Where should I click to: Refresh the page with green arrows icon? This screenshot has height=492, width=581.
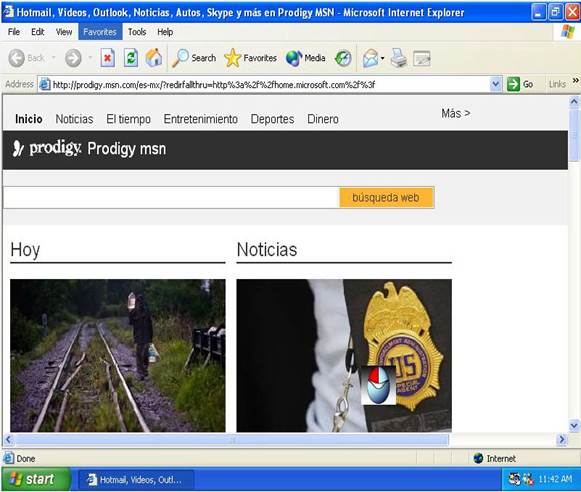pyautogui.click(x=131, y=58)
